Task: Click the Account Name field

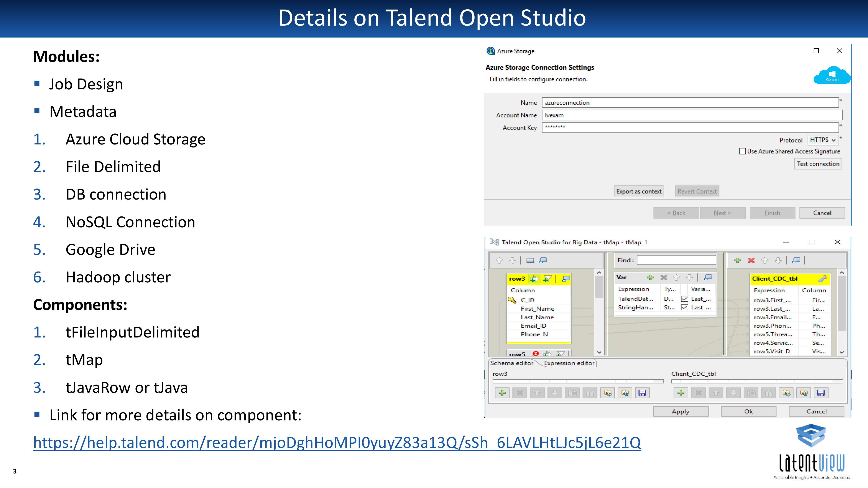Action: (x=692, y=115)
